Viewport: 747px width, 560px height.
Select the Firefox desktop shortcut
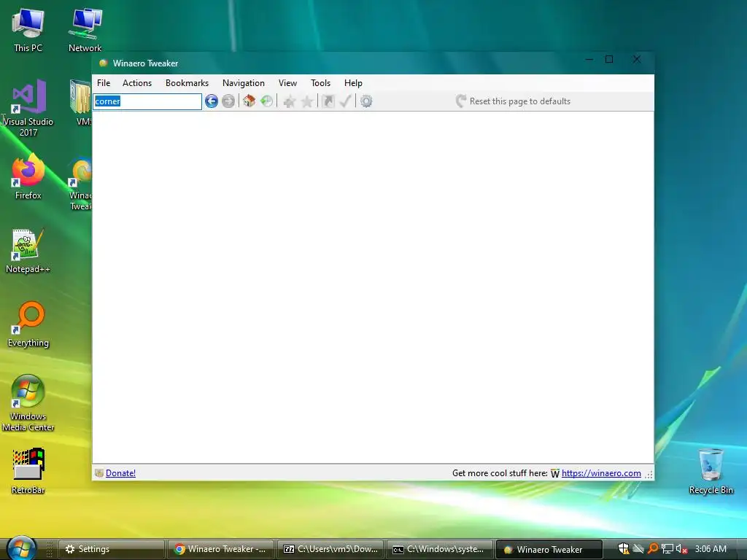click(28, 177)
